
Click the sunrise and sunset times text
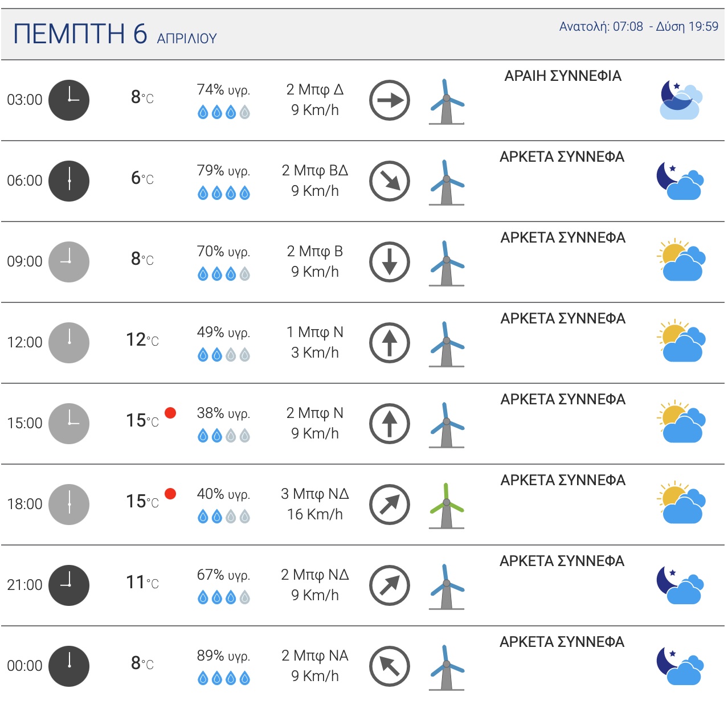pos(639,27)
